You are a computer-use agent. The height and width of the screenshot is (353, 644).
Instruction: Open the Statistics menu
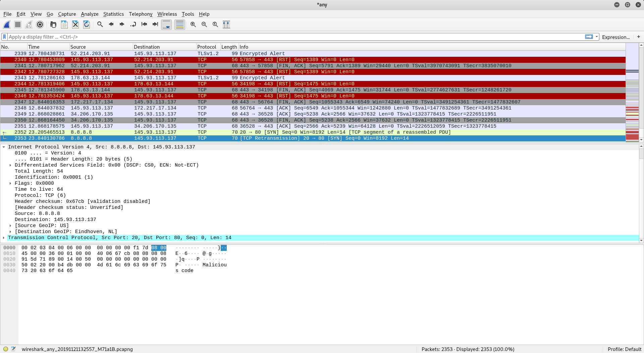(113, 14)
